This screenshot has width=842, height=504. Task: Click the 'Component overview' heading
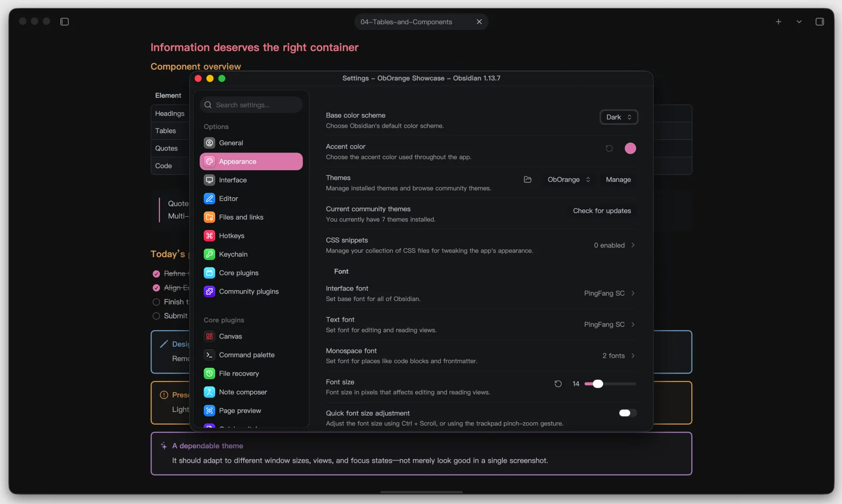(196, 66)
